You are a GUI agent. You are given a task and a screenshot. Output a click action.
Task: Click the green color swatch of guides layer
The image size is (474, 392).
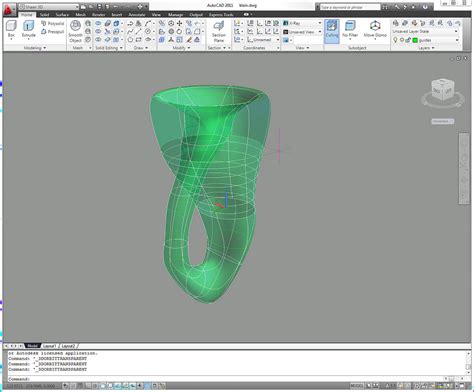(x=415, y=40)
